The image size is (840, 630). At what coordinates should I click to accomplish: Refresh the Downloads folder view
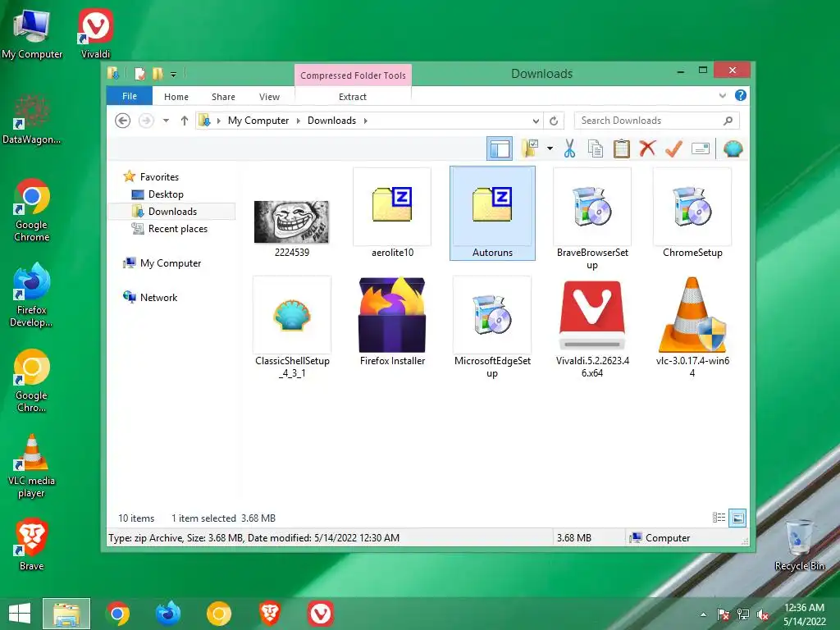tap(554, 121)
